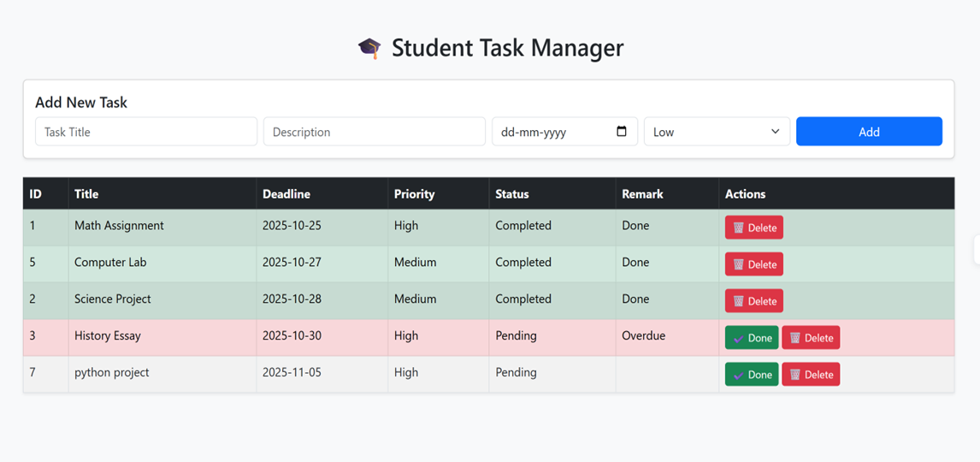Click the Pending status of History Essay
The width and height of the screenshot is (980, 462).
517,335
